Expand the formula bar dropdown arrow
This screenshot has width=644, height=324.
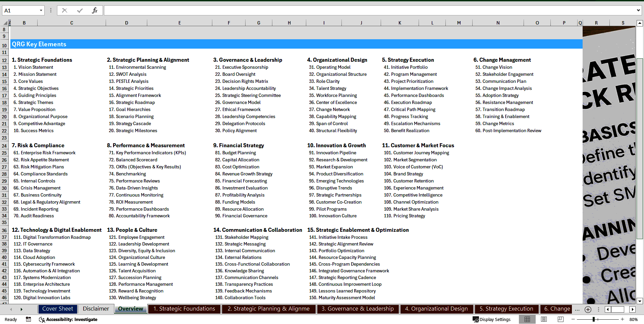(639, 10)
